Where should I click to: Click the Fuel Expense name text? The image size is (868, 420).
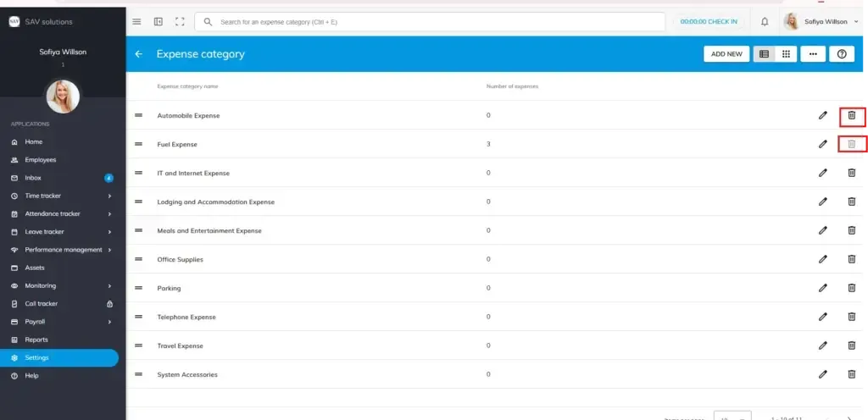coord(177,144)
